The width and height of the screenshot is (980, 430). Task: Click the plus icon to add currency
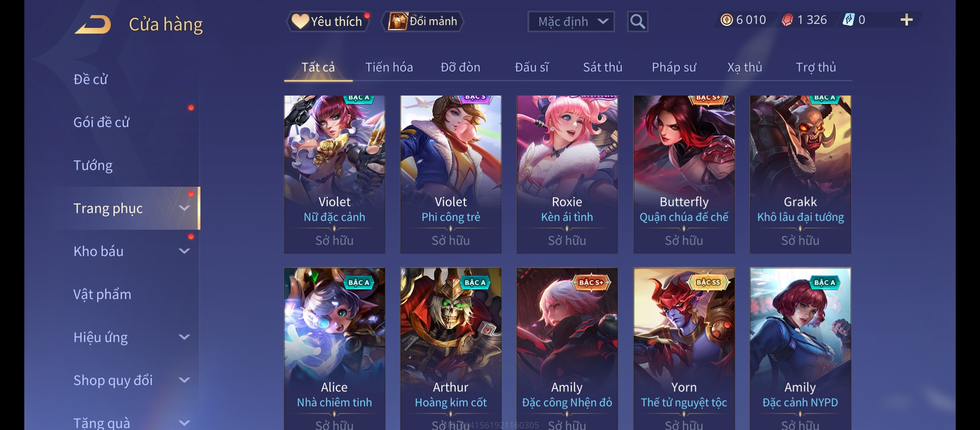(x=906, y=20)
